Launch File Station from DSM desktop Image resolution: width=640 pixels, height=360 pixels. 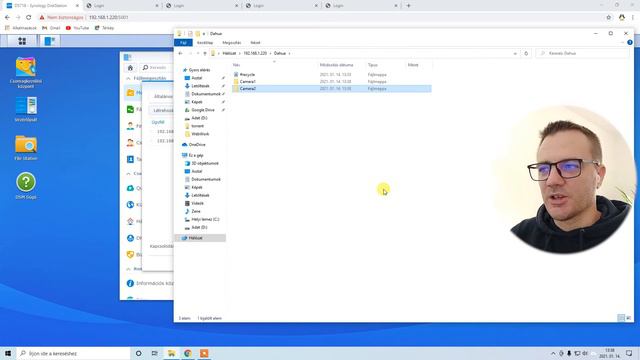click(x=26, y=147)
